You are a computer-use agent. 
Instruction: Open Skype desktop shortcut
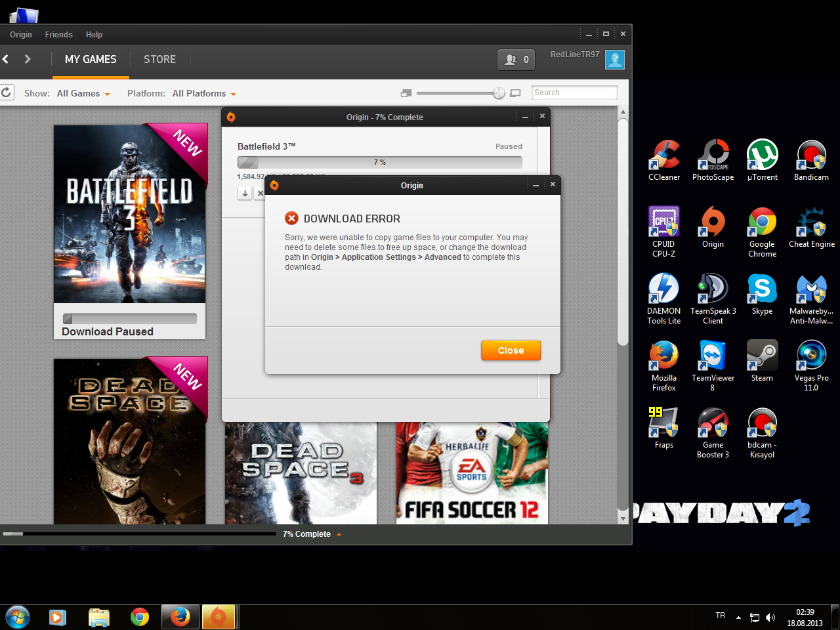coord(763,294)
